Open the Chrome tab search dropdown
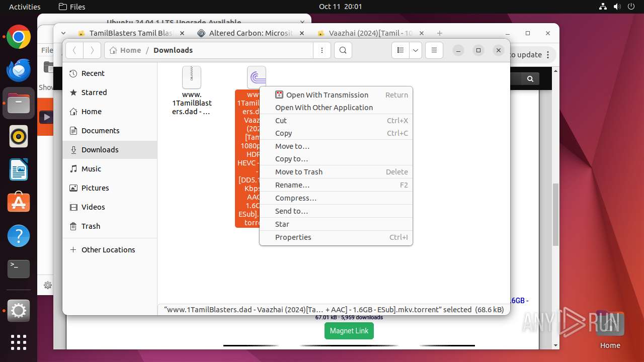This screenshot has width=644, height=362. pyautogui.click(x=63, y=33)
